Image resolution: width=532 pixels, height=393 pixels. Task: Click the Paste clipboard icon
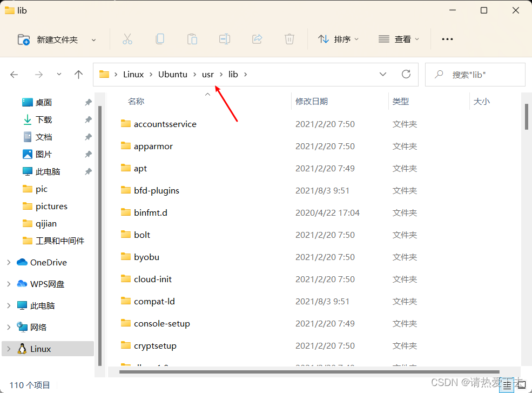click(x=192, y=39)
